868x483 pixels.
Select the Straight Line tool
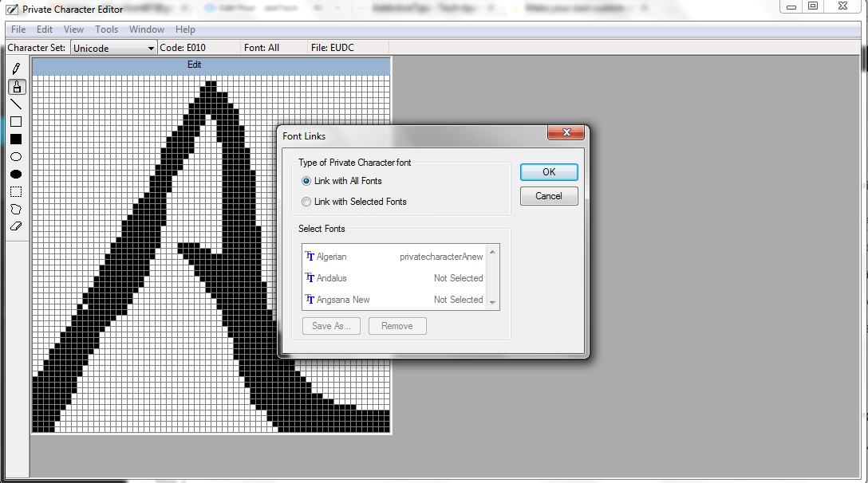tap(16, 104)
